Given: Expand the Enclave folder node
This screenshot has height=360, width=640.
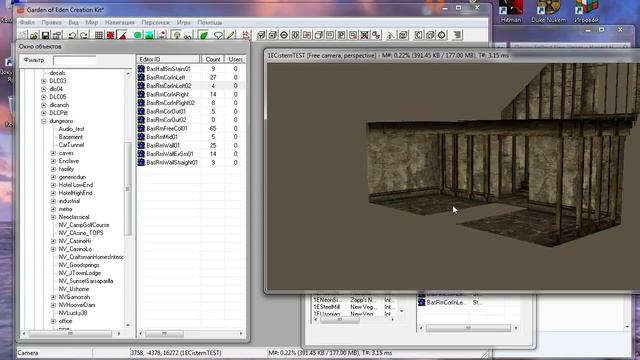Looking at the screenshot, I should point(53,161).
